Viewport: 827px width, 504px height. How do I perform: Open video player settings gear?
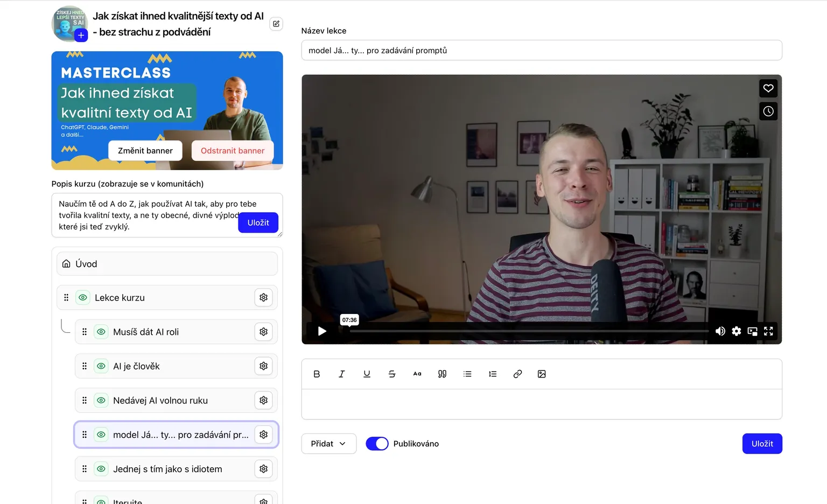736,331
